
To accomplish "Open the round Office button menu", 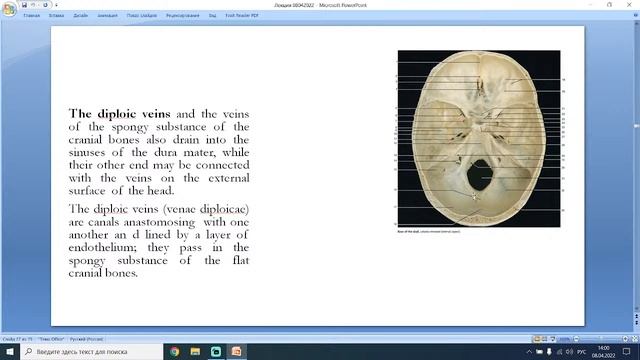I will click(9, 9).
